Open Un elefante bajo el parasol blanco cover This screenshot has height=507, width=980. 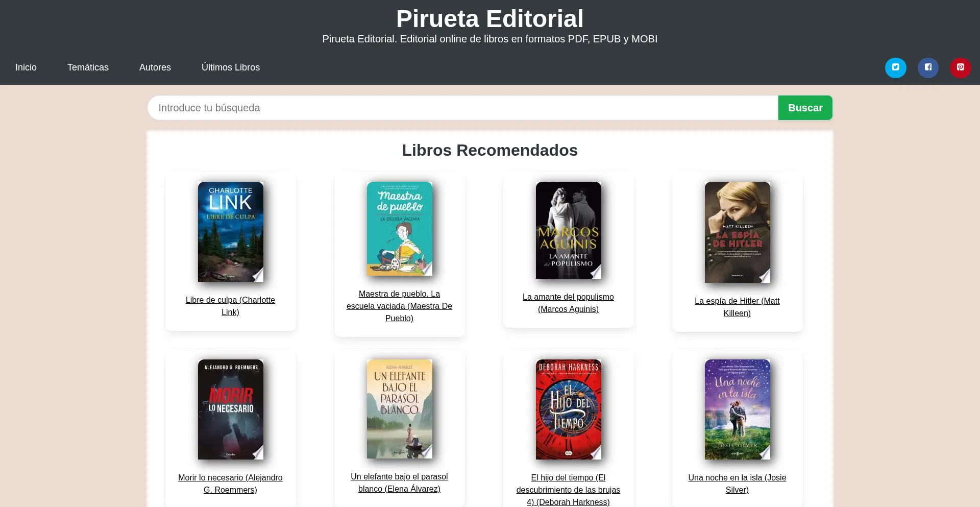(x=400, y=409)
